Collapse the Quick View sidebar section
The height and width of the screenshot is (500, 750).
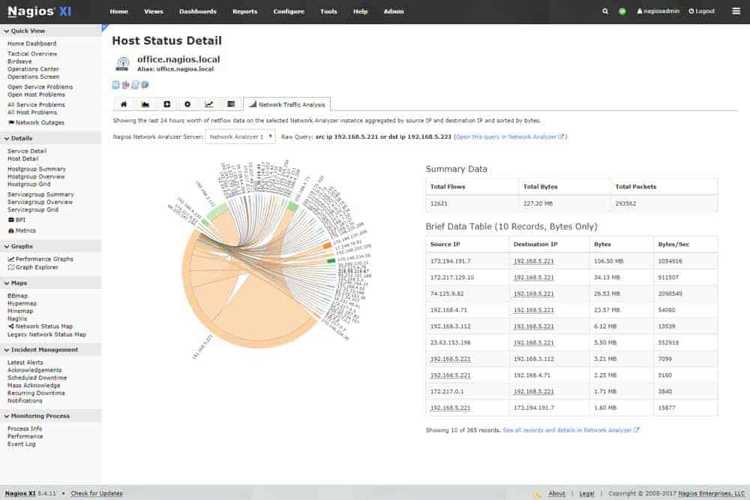[50, 31]
